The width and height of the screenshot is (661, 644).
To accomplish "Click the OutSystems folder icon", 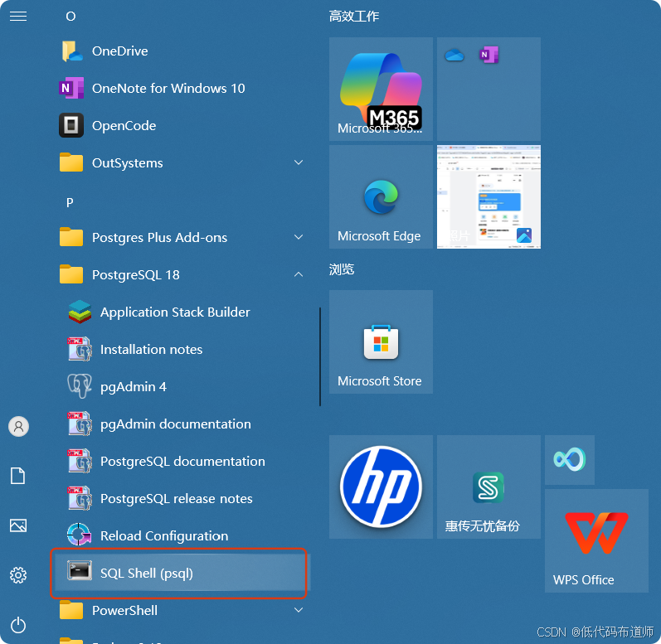I will pyautogui.click(x=71, y=162).
